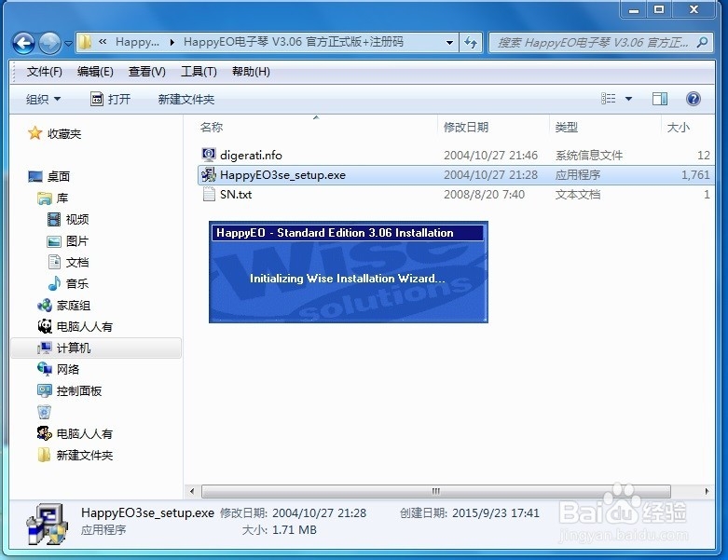The width and height of the screenshot is (728, 560).
Task: Select the SN.txt file
Action: (236, 195)
